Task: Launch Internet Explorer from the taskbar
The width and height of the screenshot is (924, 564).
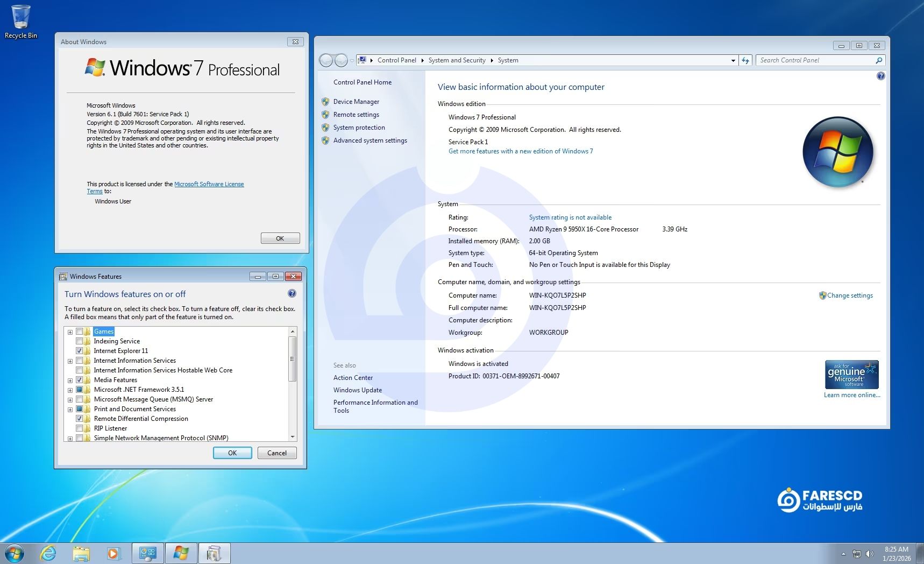Action: pos(48,553)
